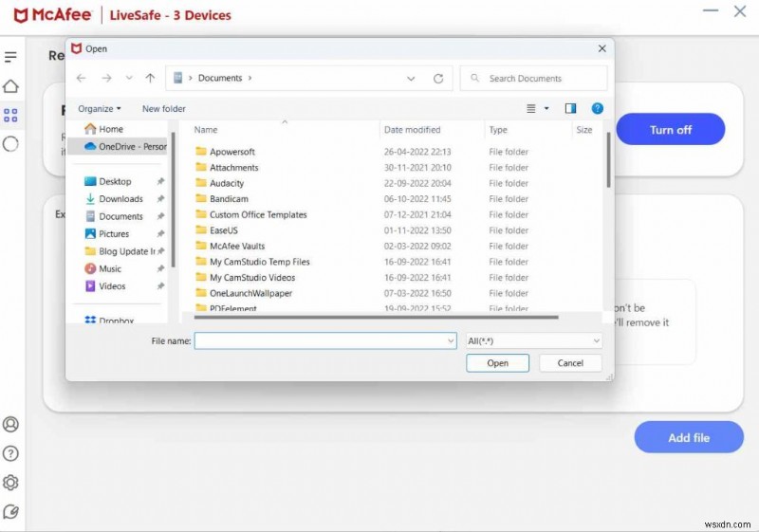Screen dimensions: 759x532
Task: Open the help question mark icon in McAfee sidebar
Action: click(10, 453)
